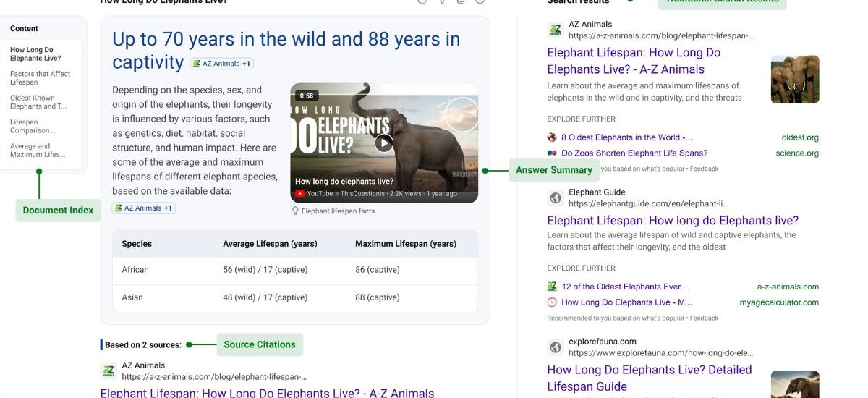Open 'Elephant Lifespan: How long do Elephants live?' result
Viewport: 868px width, 398px height.
(x=673, y=221)
